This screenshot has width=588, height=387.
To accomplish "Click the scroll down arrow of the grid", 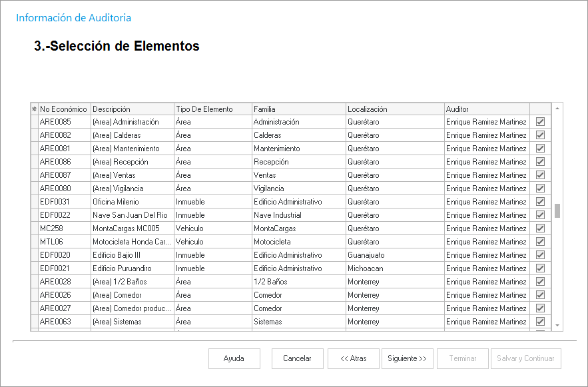I will coord(557,324).
